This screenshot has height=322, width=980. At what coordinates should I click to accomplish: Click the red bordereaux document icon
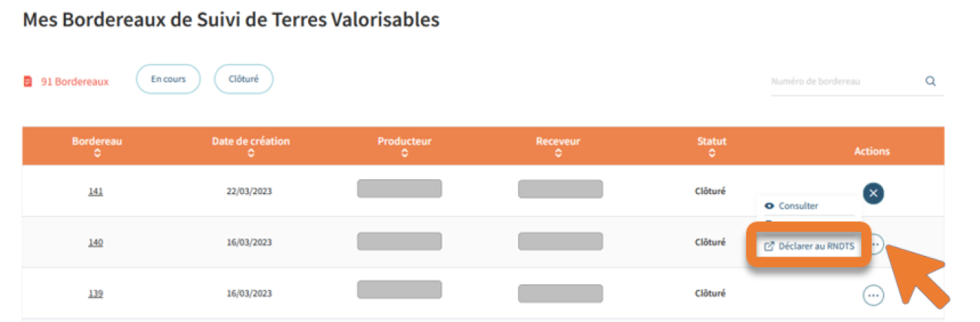pos(28,81)
